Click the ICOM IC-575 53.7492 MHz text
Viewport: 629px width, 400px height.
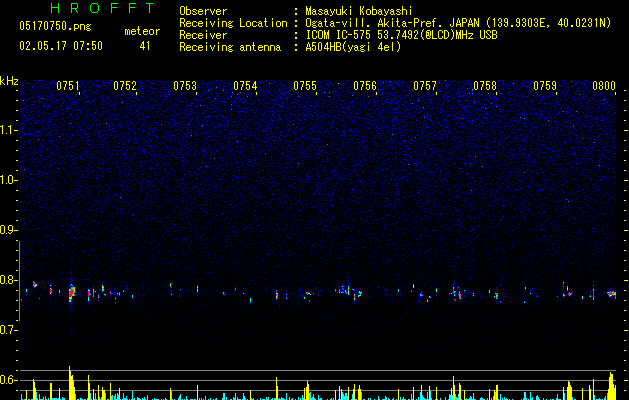pos(401,35)
